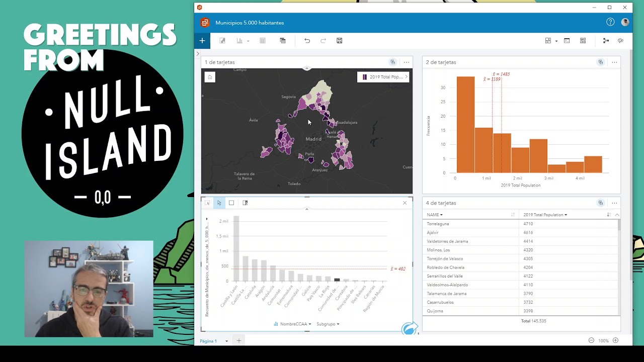Collapse the map card top chevron
Viewport: 644px width, 362px height.
(306, 69)
